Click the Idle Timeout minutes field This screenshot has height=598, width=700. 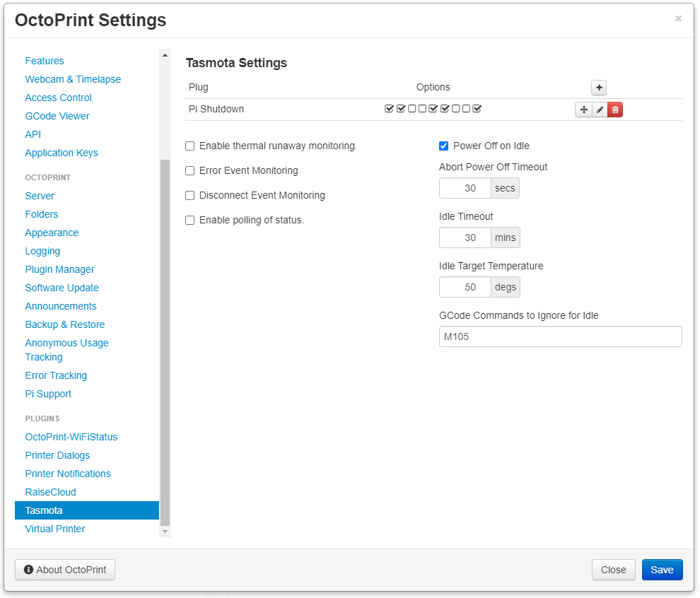465,238
